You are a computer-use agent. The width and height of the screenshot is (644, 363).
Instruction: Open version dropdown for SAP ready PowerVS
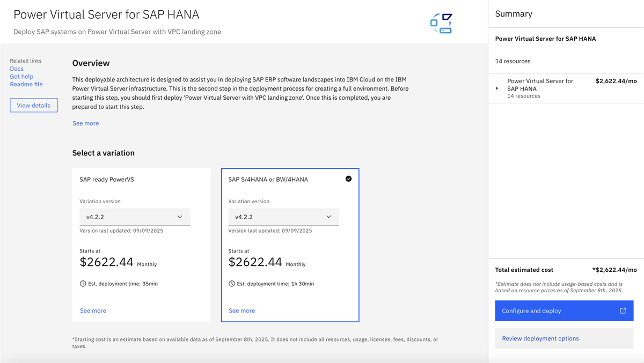pyautogui.click(x=135, y=217)
